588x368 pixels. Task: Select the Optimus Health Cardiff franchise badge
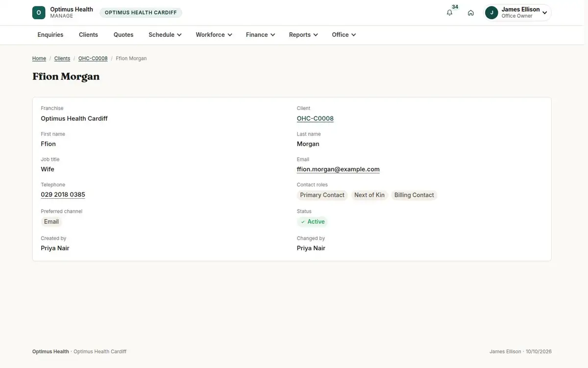pyautogui.click(x=141, y=13)
